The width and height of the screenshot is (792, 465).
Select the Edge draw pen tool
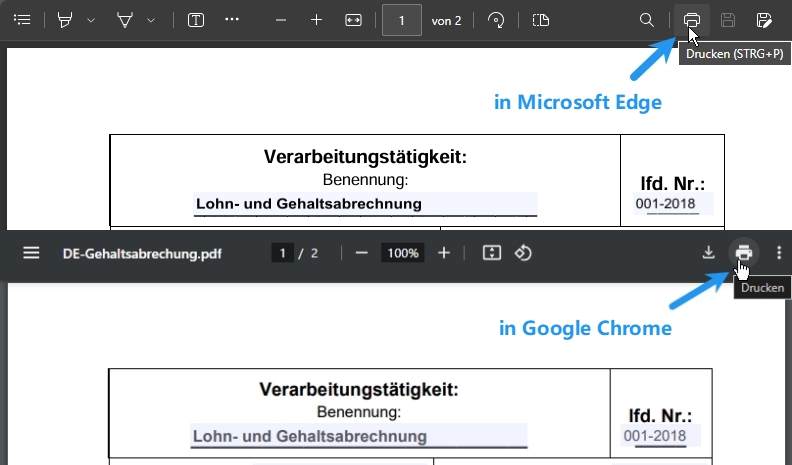point(125,20)
